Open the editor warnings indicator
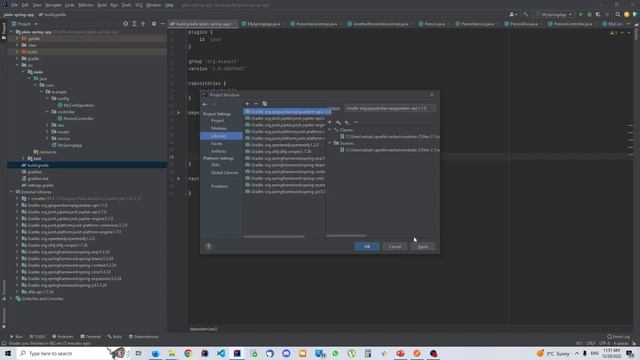This screenshot has width=640, height=360. point(614,33)
